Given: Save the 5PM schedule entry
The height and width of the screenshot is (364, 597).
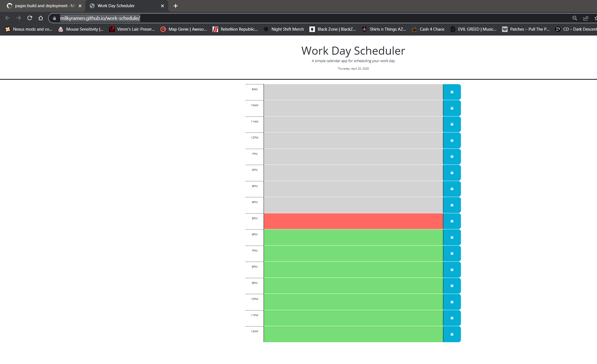Looking at the screenshot, I should 452,221.
